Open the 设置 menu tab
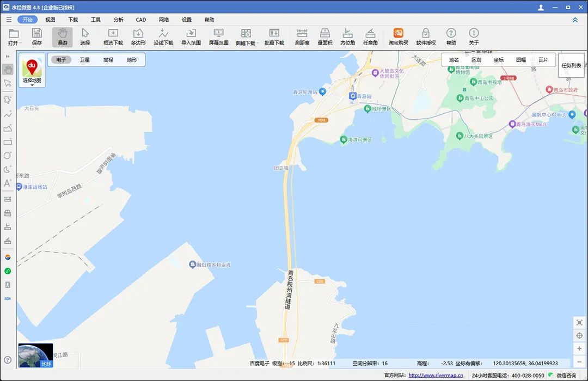This screenshot has height=381, width=588. pyautogui.click(x=187, y=20)
